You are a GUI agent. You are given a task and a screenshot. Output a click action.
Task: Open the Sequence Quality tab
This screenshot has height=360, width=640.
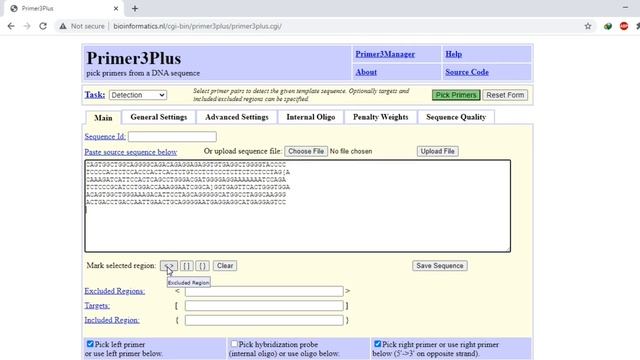click(x=456, y=117)
